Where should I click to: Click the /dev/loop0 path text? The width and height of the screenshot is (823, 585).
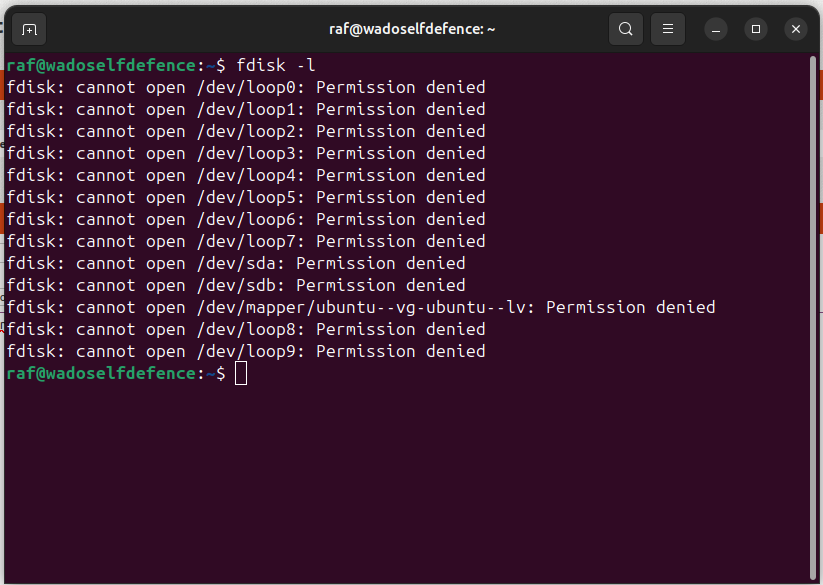[x=246, y=88]
